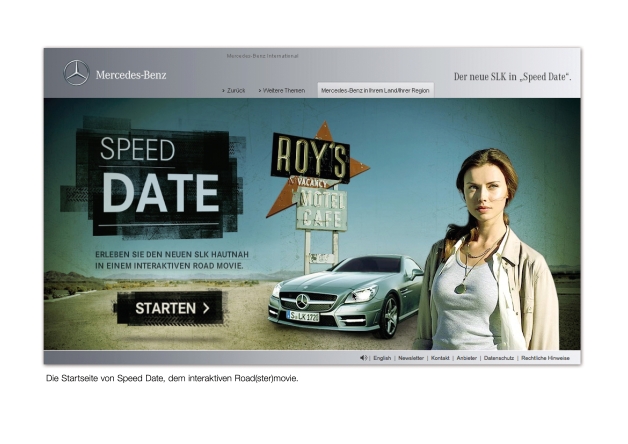The width and height of the screenshot is (628, 444).
Task: Expand the Weitere Themen menu
Action: coord(282,90)
